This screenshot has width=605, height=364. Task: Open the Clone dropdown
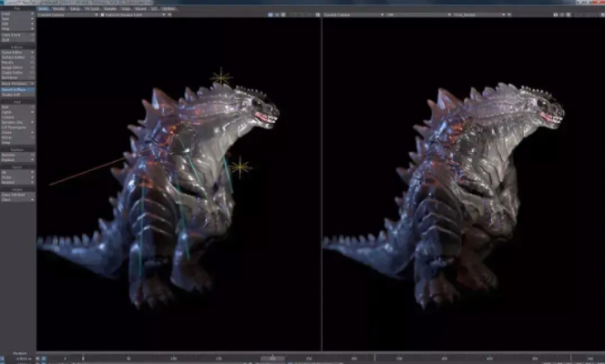point(17,132)
